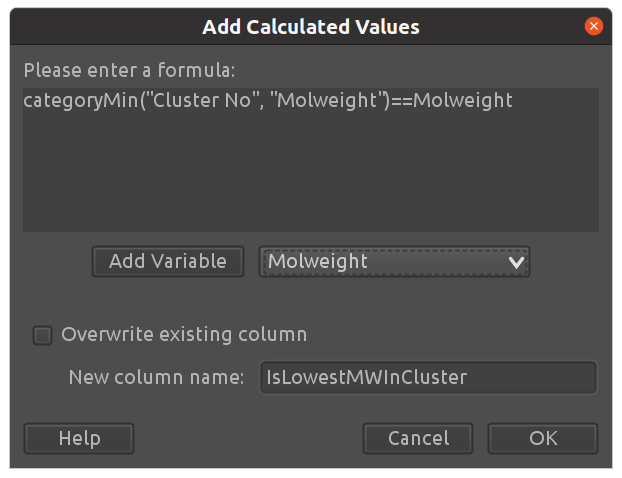Open the Molweight variable combo box
Viewport: 622px width, 478px height.
394,262
